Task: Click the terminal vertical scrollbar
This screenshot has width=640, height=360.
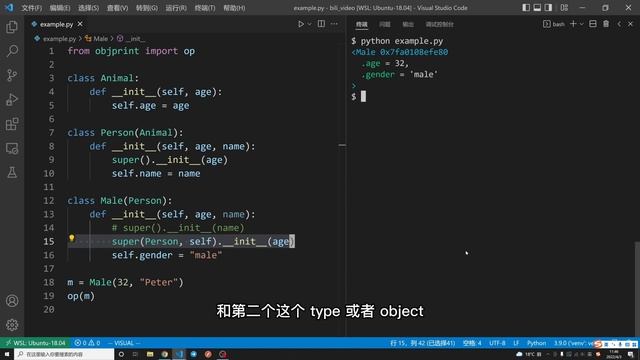Action: coord(637,288)
